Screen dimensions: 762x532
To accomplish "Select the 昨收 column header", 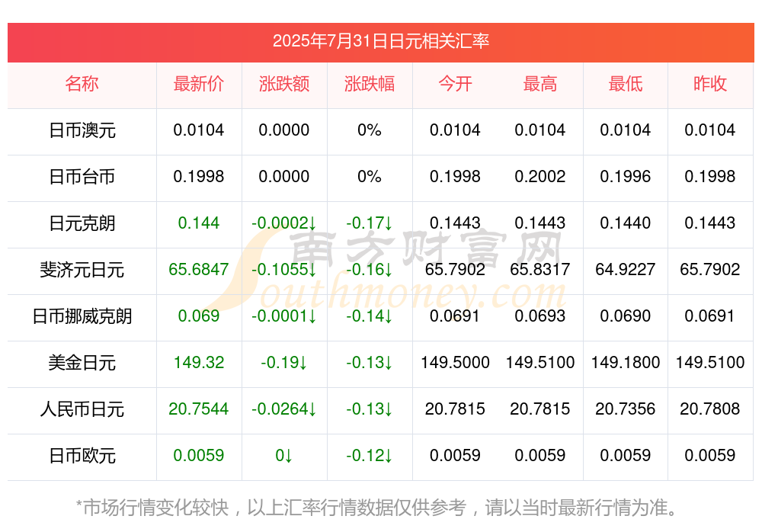I will click(x=710, y=84).
